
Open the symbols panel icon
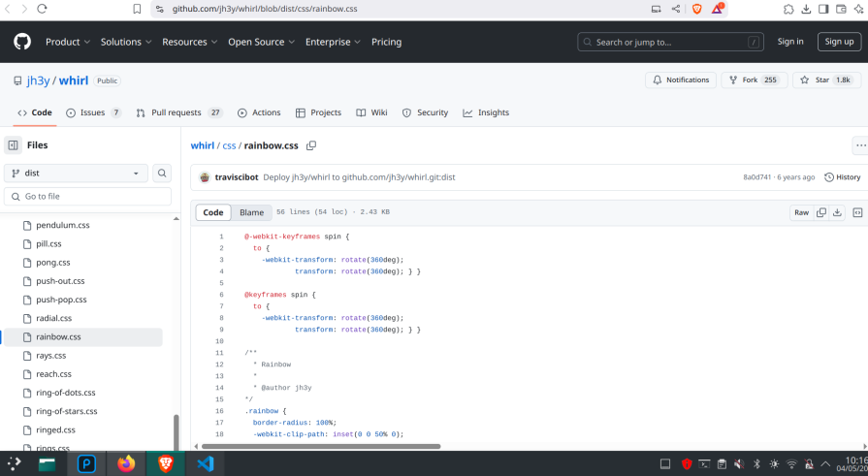(x=857, y=212)
